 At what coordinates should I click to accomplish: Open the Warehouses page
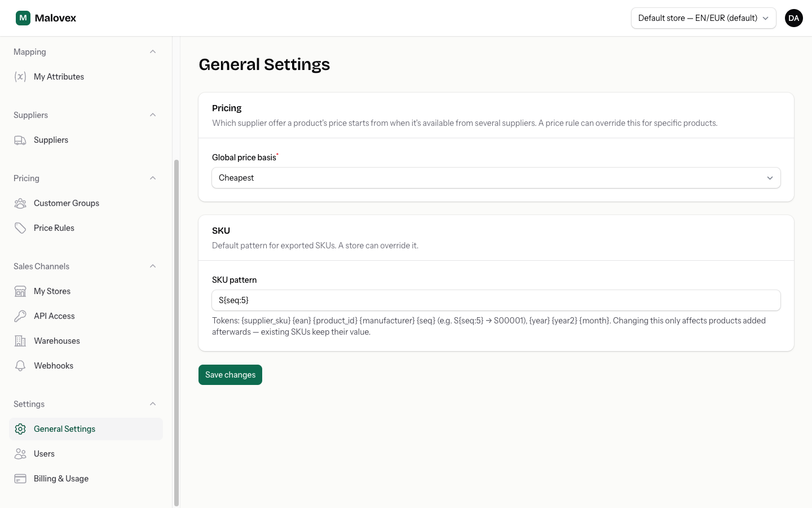coord(86,341)
